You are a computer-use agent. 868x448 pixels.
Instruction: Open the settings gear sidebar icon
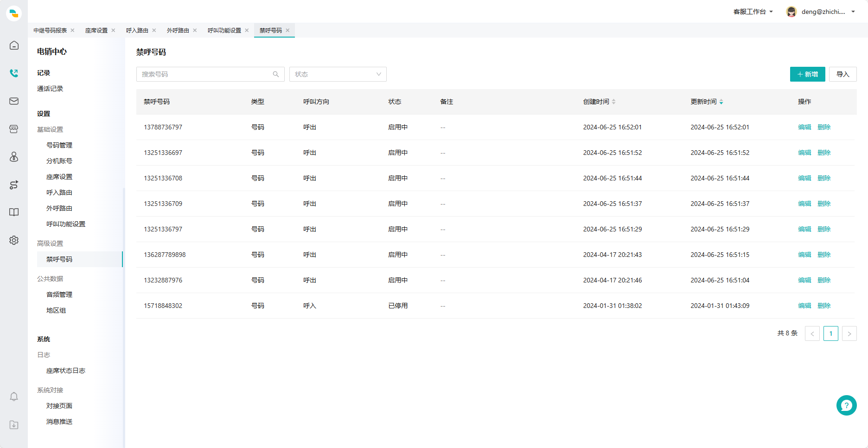point(14,240)
